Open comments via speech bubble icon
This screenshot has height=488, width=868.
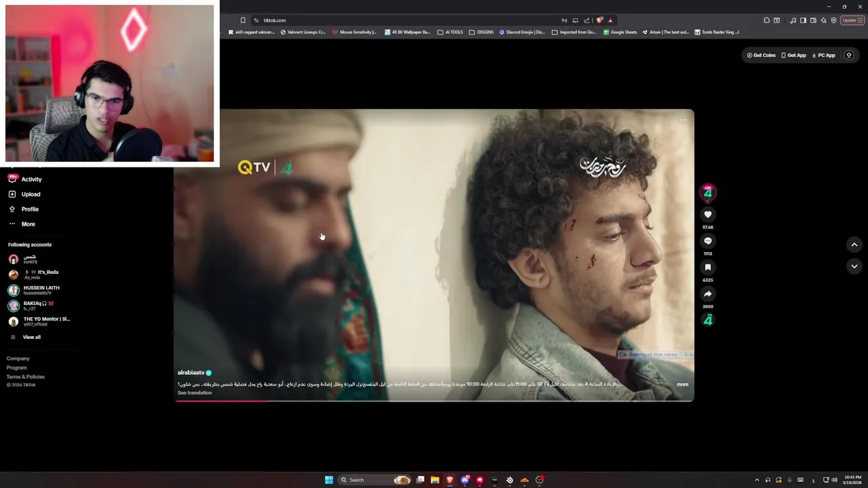(707, 241)
